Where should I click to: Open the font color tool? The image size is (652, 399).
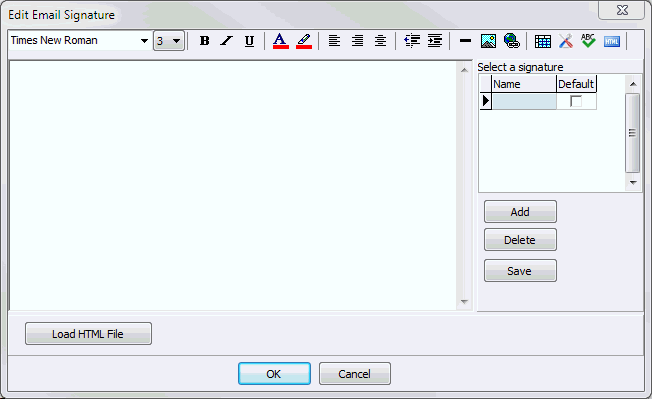coord(281,41)
